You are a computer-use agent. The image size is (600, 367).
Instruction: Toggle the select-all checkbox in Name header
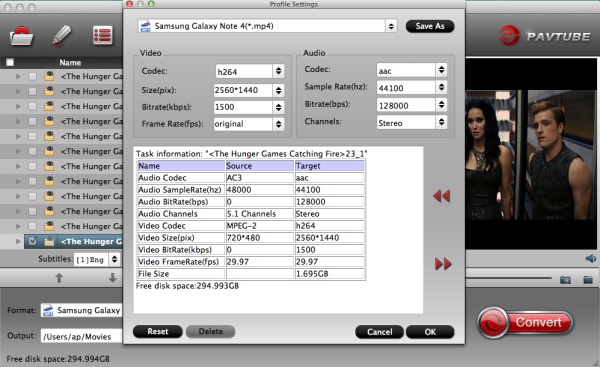click(x=10, y=62)
